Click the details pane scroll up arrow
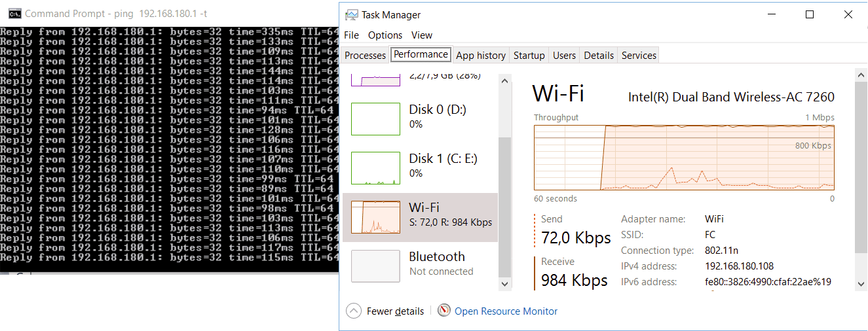The width and height of the screenshot is (868, 331). (861, 74)
